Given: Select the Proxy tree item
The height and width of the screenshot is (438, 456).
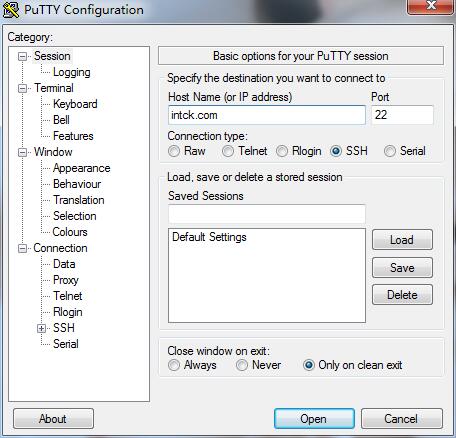Looking at the screenshot, I should [x=66, y=280].
